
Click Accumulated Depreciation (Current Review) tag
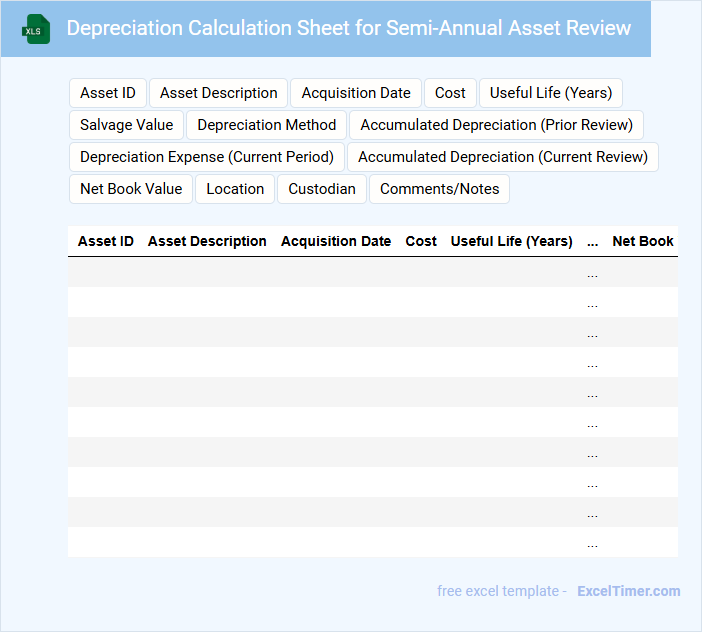click(503, 157)
